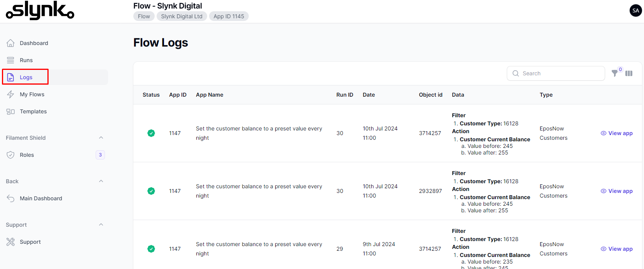Viewport: 644px width, 269px height.
Task: Open the Templates menu item
Action: coord(33,111)
